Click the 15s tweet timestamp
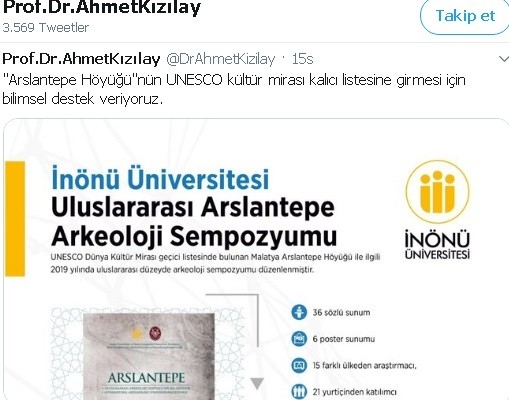The height and width of the screenshot is (400, 509). (x=302, y=59)
